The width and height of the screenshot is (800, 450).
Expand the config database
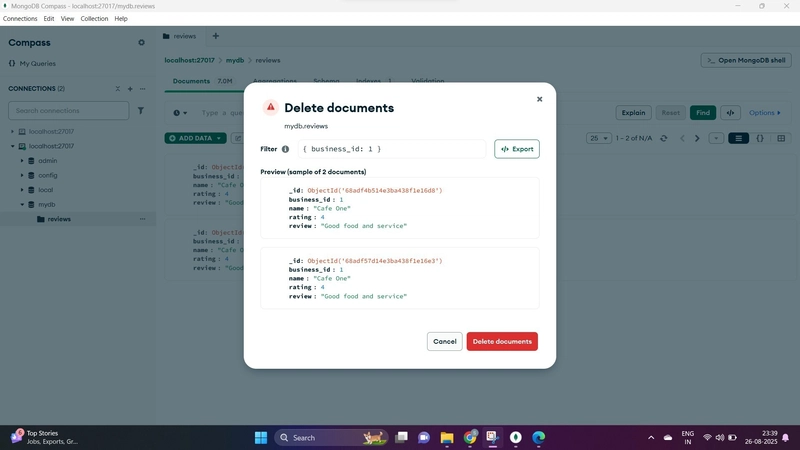tap(22, 175)
